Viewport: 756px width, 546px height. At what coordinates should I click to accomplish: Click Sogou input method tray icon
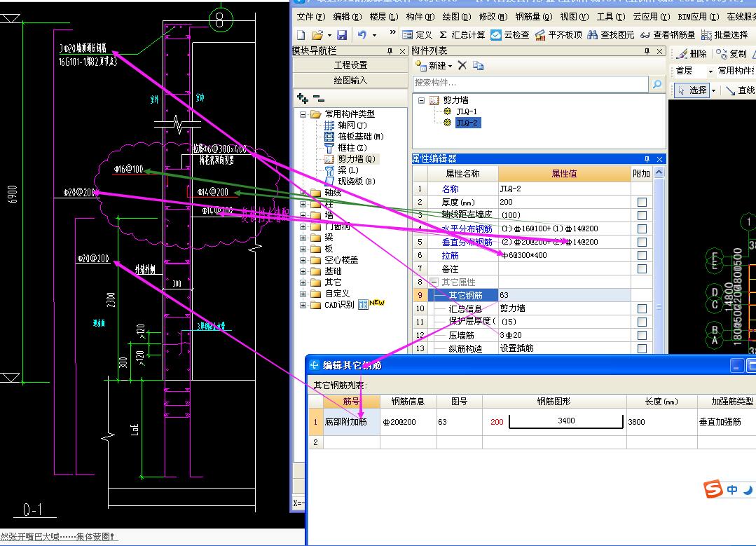713,489
